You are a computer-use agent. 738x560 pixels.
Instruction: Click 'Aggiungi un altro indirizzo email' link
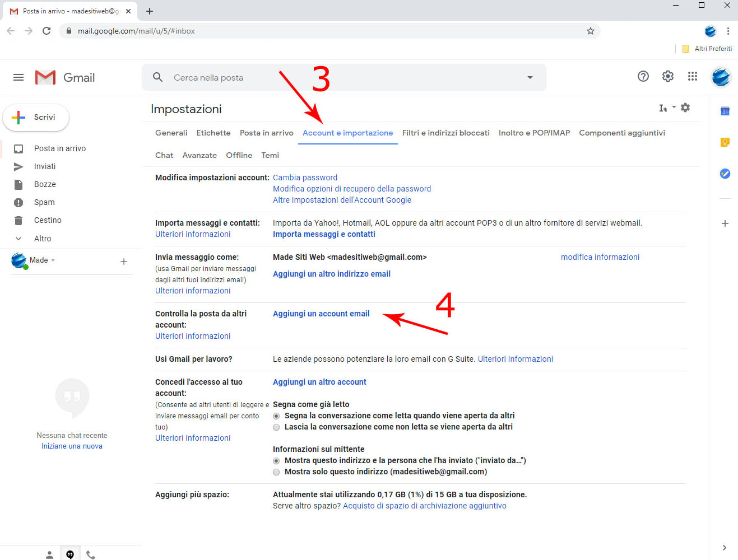point(332,274)
